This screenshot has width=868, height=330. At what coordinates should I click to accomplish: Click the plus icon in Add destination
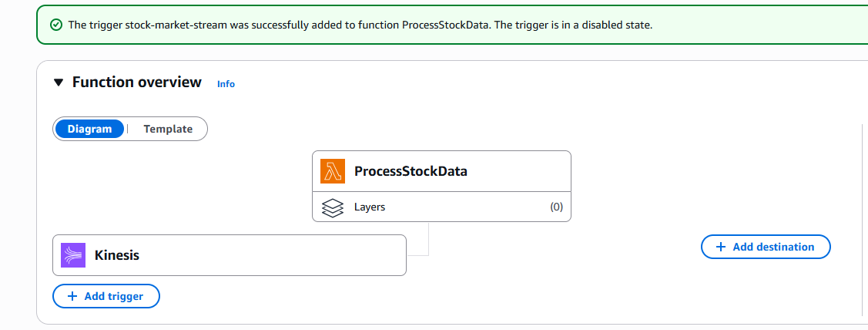(721, 247)
